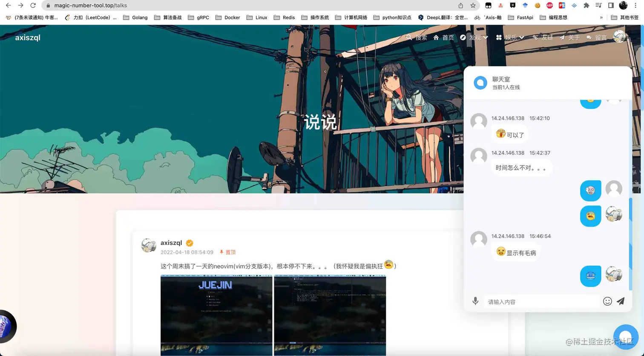Open the media controls music icon
Screen dimensions: 644x356
pos(598,6)
